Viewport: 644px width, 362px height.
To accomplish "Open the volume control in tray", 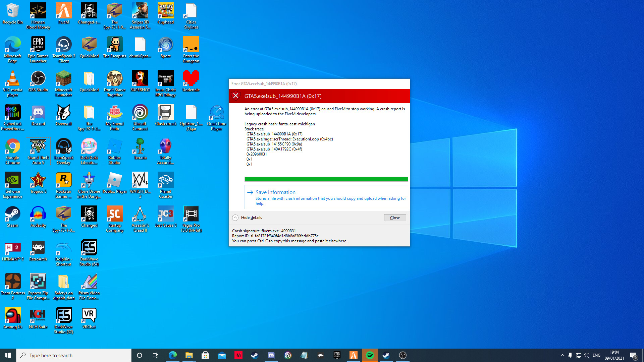I will [x=587, y=355].
